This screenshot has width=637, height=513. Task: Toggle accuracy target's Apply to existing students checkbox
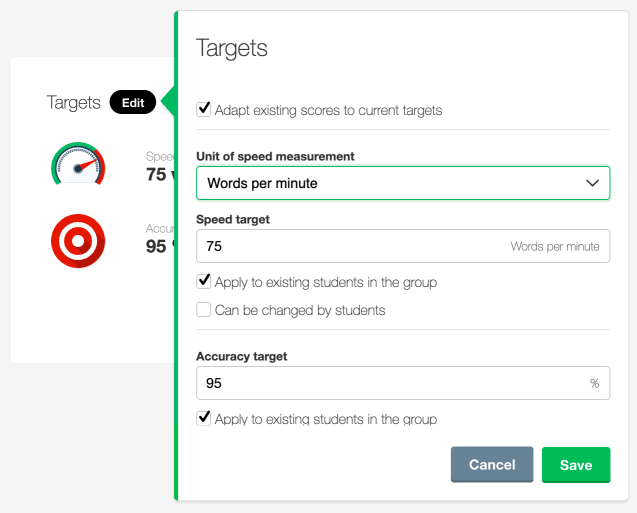(x=204, y=418)
